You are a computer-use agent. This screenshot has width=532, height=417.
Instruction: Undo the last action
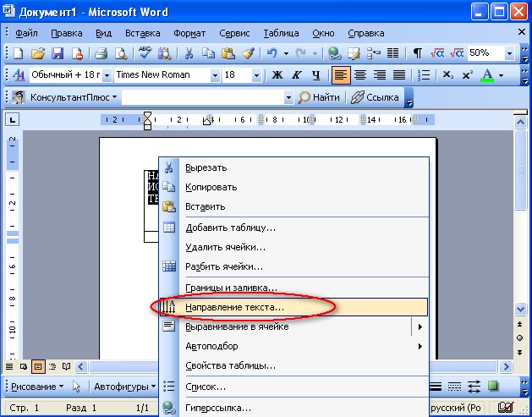272,53
